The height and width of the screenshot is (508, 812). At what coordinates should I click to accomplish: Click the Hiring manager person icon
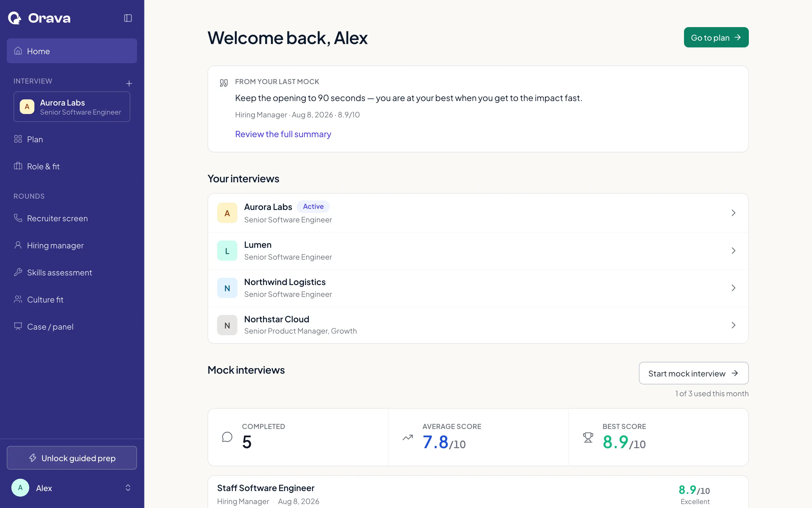(x=18, y=245)
